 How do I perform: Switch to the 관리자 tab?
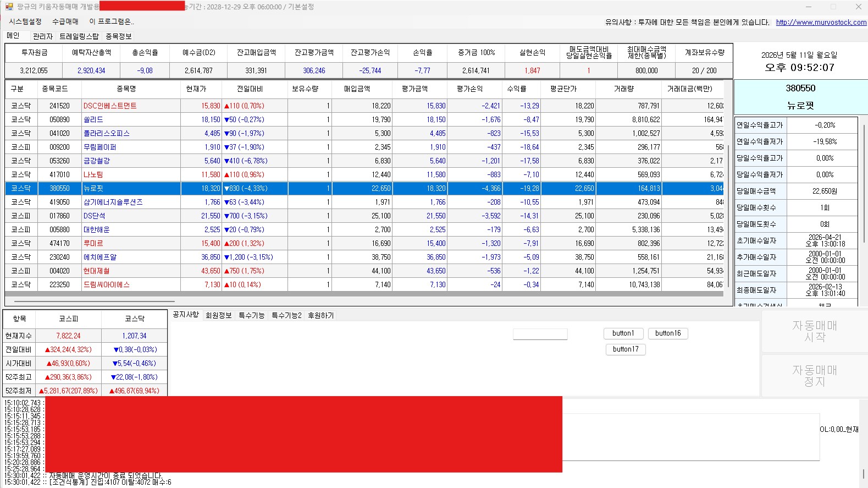43,36
